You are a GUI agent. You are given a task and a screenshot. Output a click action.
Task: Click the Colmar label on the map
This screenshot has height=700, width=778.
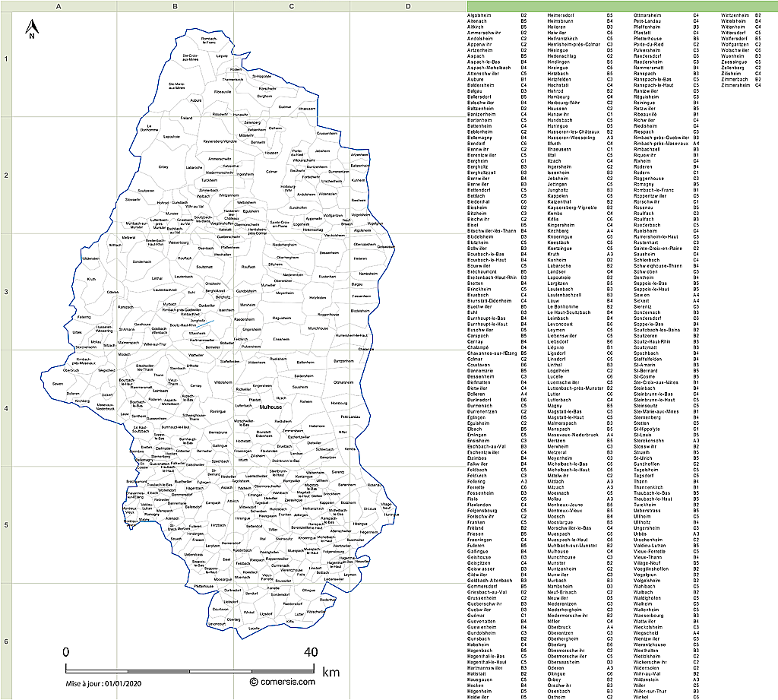(271, 172)
